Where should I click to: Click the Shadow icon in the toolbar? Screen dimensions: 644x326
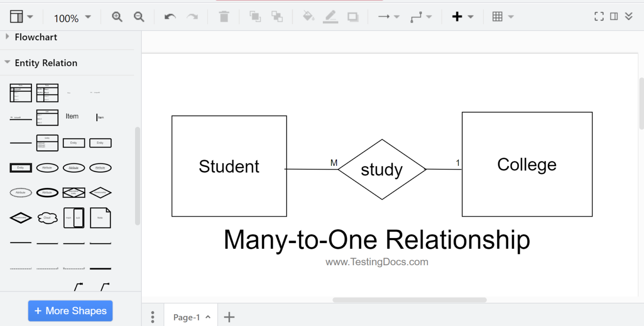pos(353,16)
